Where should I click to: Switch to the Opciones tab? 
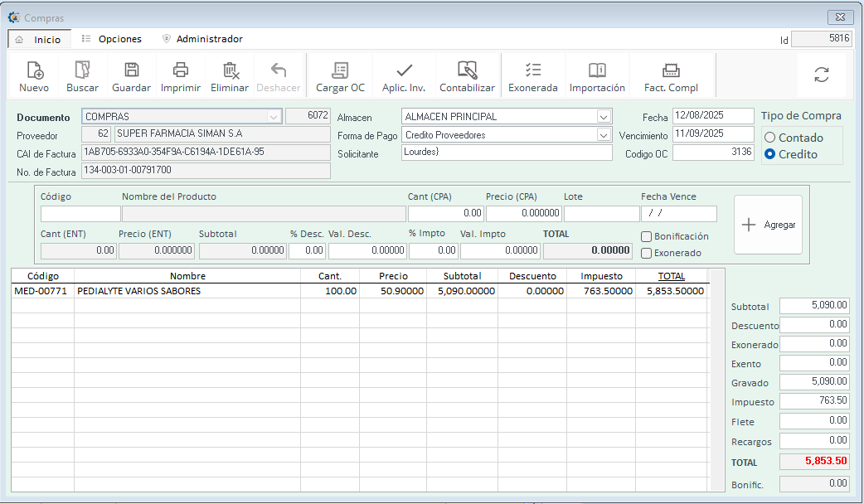pyautogui.click(x=119, y=39)
